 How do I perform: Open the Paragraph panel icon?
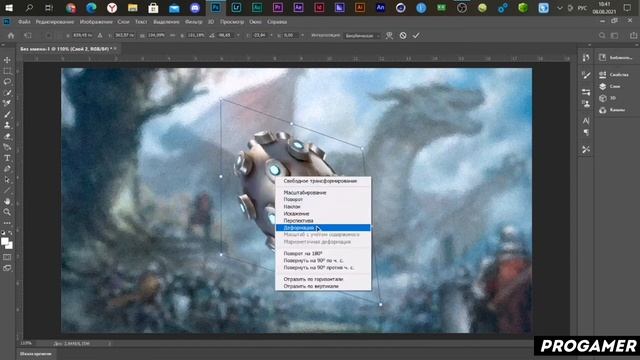[x=586, y=132]
